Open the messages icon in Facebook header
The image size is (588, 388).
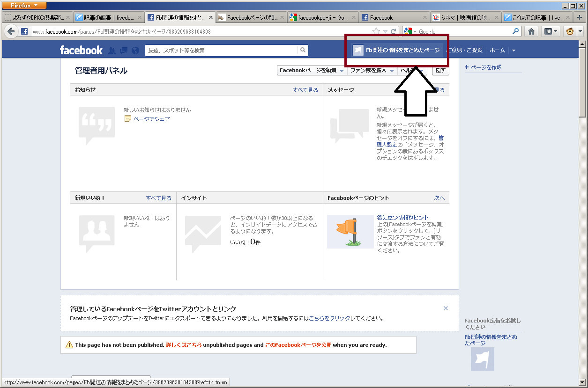tap(124, 50)
